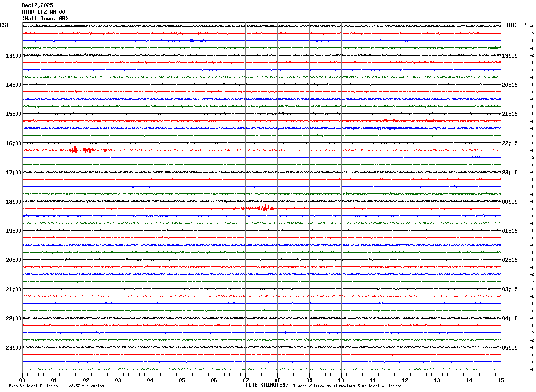Click minute 02 on the time axis

(86, 380)
